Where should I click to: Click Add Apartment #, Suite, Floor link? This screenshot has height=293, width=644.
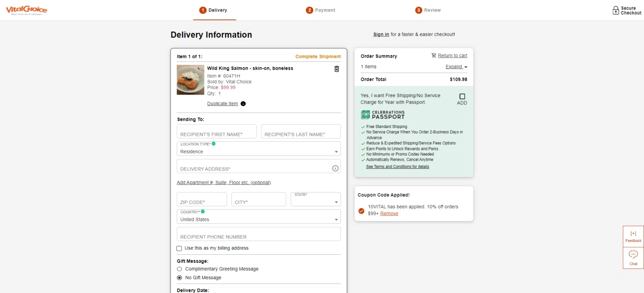click(224, 183)
